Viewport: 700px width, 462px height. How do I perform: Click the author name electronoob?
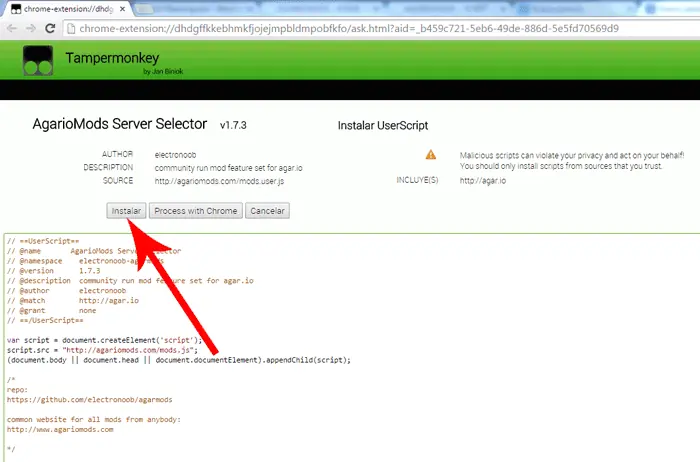tap(175, 155)
